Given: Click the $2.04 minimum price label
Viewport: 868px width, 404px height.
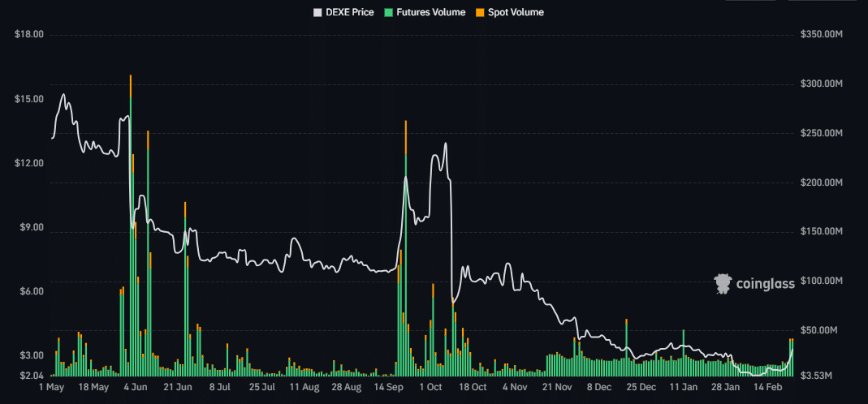Looking at the screenshot, I should (31, 376).
